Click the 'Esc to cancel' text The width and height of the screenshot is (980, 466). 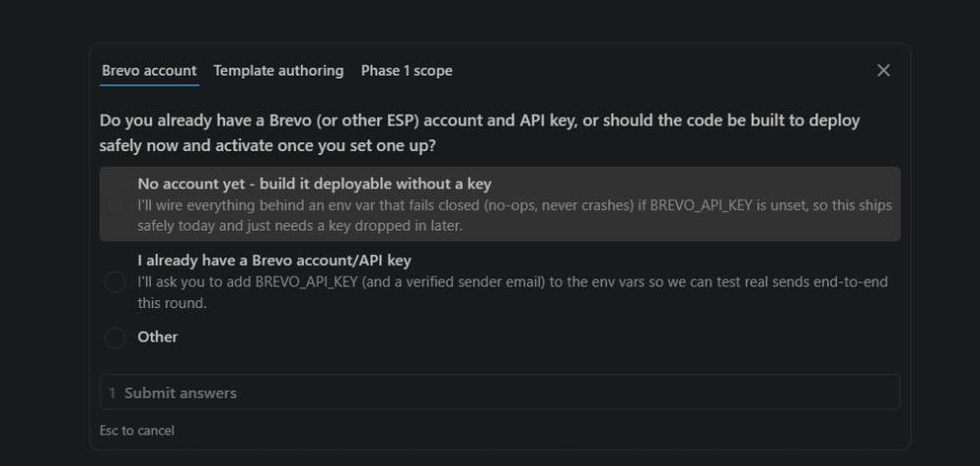(137, 431)
